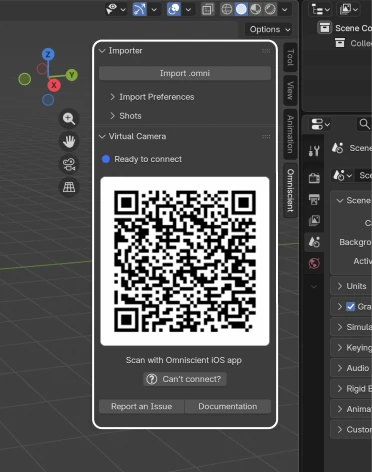
Task: Click the X axis on navigation gizmo
Action: pyautogui.click(x=54, y=85)
